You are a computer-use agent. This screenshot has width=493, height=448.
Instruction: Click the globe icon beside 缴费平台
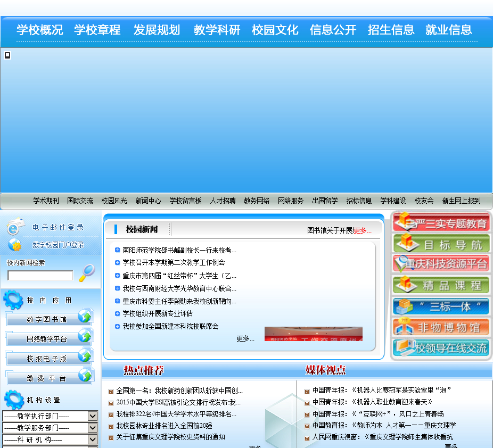pos(85,376)
